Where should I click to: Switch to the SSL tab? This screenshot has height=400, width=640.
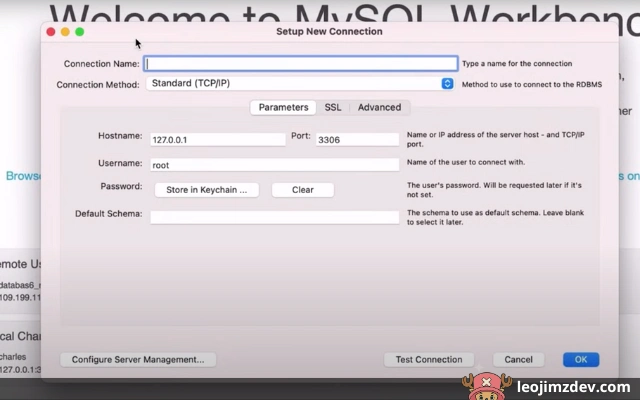pyautogui.click(x=333, y=107)
